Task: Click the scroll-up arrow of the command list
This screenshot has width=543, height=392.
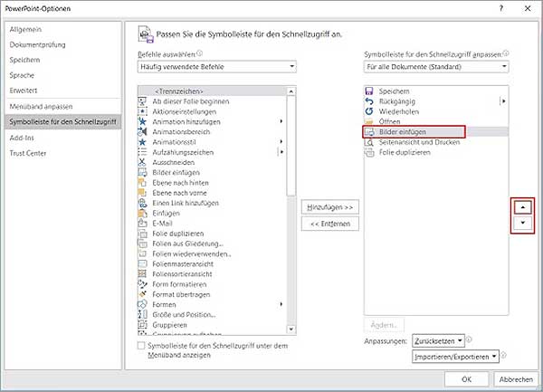Action: [x=291, y=91]
